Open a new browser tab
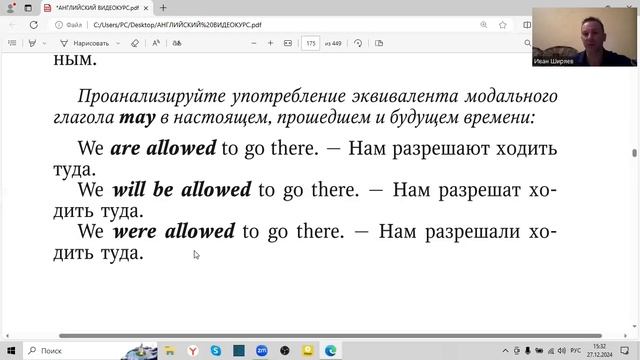 click(x=163, y=8)
